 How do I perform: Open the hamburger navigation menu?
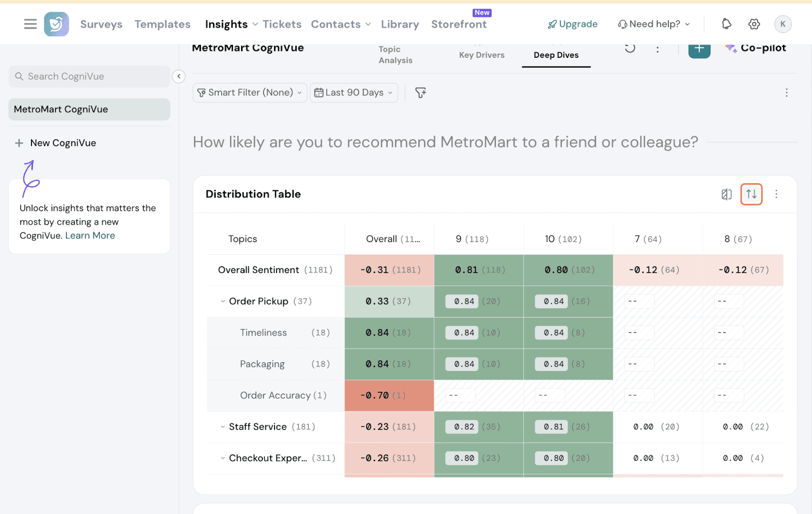coord(30,24)
